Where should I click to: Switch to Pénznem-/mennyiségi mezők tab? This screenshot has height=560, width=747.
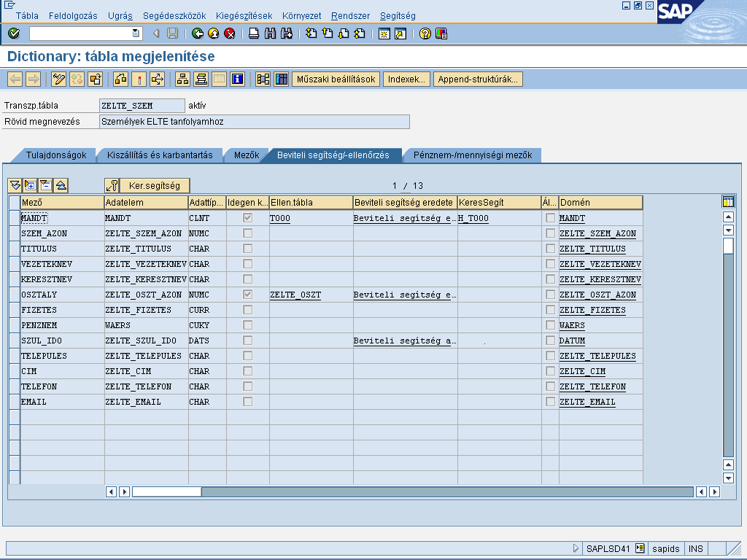[473, 155]
